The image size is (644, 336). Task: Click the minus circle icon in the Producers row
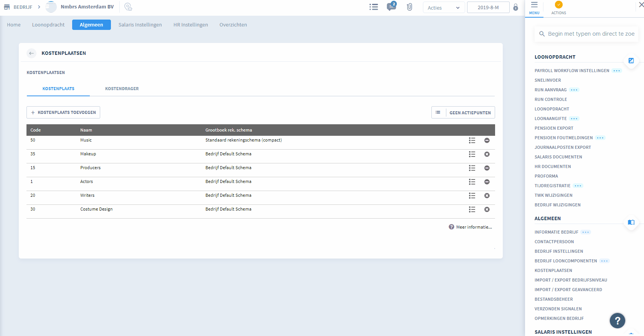(487, 168)
